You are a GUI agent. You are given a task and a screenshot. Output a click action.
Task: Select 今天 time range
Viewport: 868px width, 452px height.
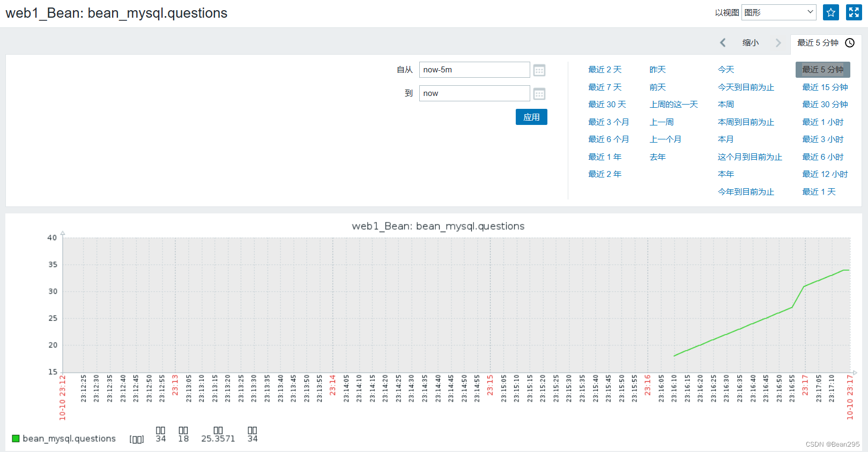726,70
